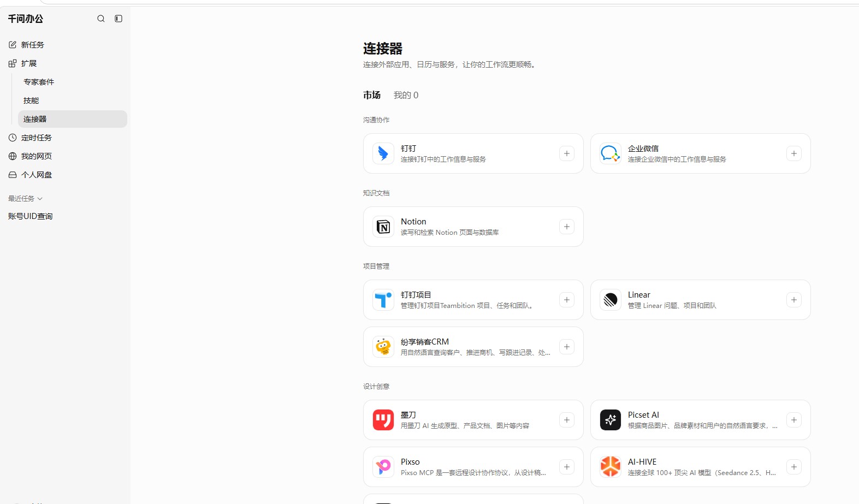Click the 钉钉 card title
Viewport: 859px width, 504px height.
pos(408,149)
